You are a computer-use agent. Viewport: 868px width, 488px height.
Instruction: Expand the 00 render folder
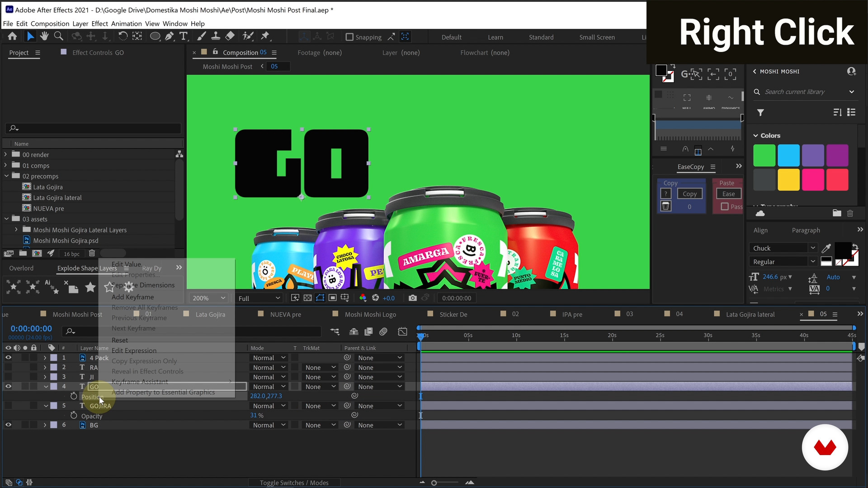6,154
